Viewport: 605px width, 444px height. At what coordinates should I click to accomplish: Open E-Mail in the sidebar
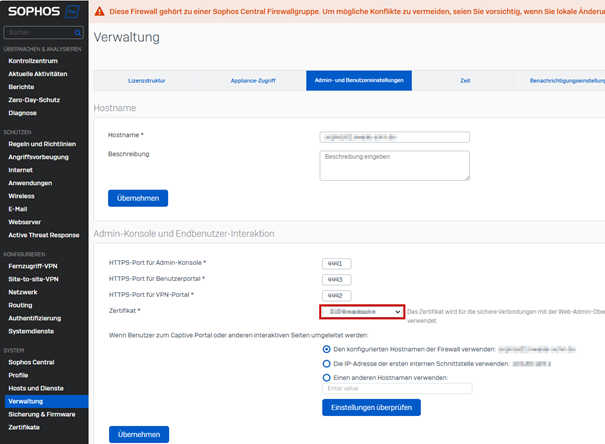pos(18,209)
